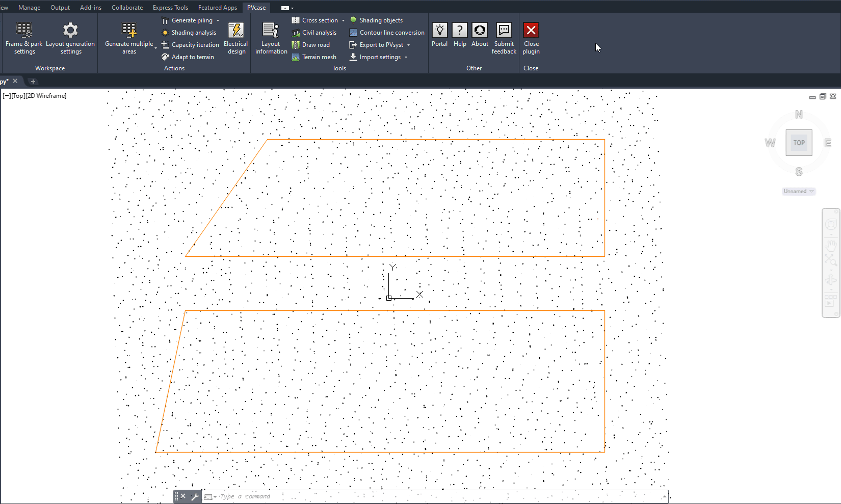Open Layout generation settings
Viewport: 841px width, 504px height.
click(70, 38)
